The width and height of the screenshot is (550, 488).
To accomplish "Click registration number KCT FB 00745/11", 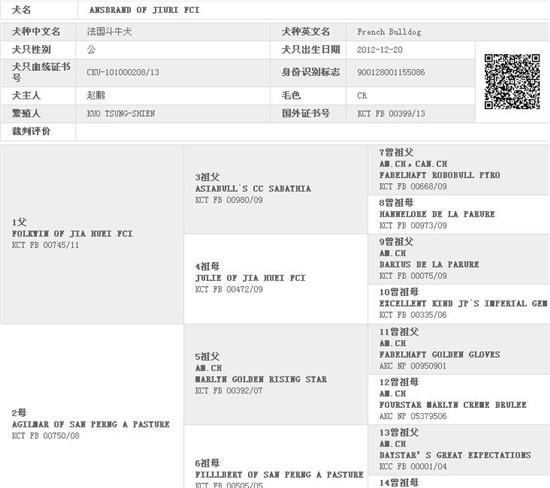I will pyautogui.click(x=46, y=245).
